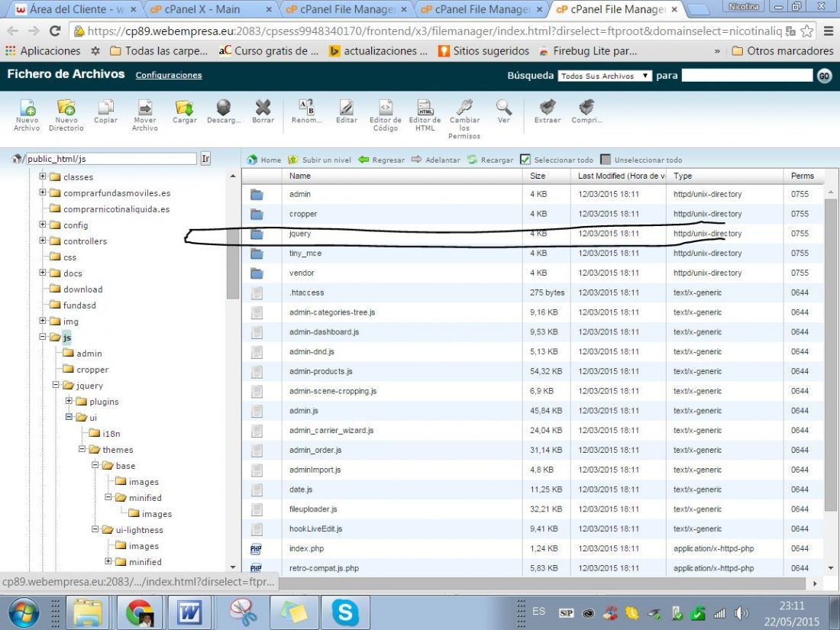This screenshot has height=630, width=840.
Task: Focus the search text field after para
Action: (748, 76)
